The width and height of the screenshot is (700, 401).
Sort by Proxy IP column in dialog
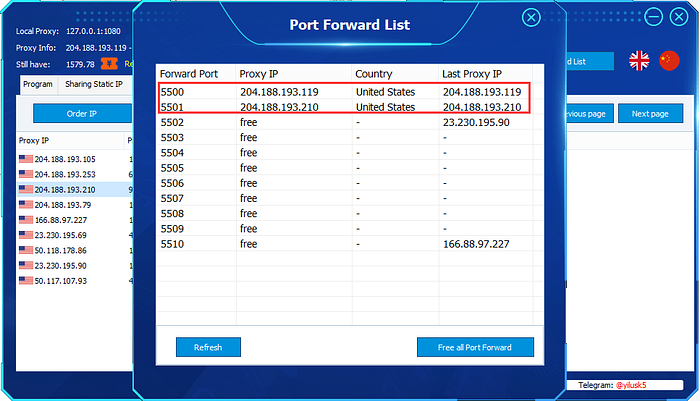[293, 74]
